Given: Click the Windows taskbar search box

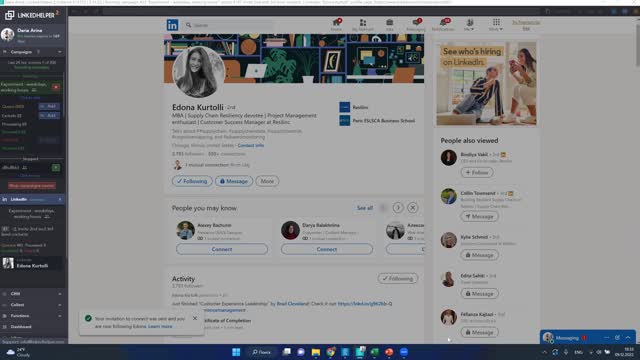Looking at the screenshot, I should [x=262, y=352].
